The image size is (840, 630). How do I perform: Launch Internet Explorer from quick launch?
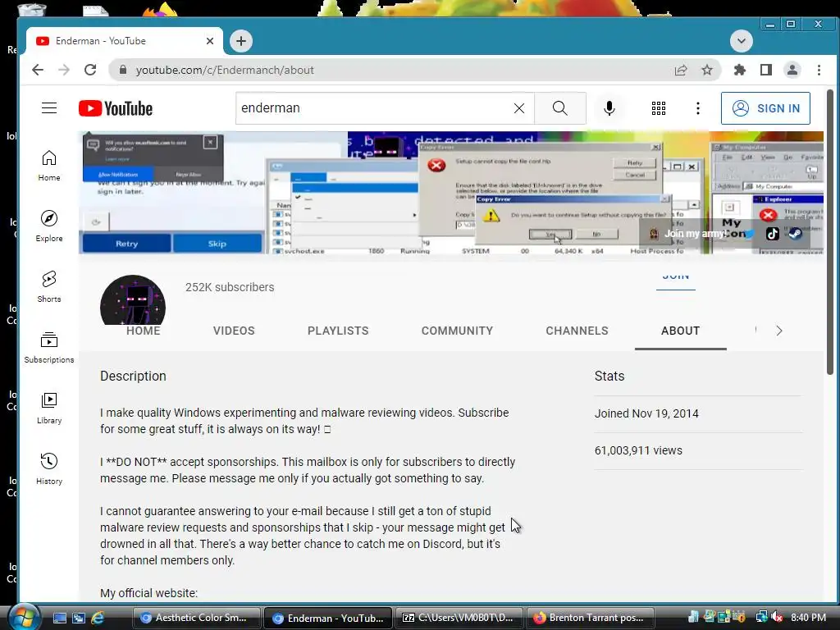[x=98, y=618]
